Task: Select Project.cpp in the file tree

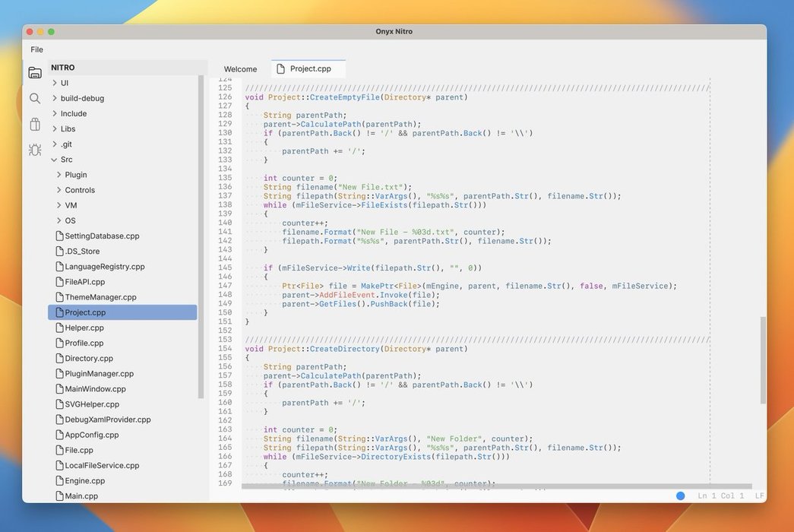Action: (122, 312)
